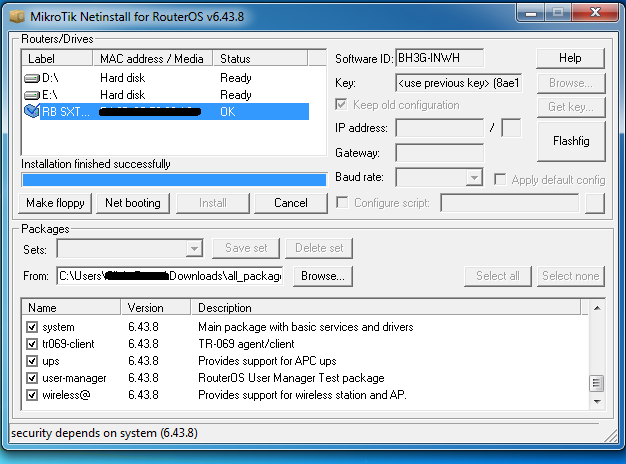Viewport: 626px width, 464px height.
Task: Click the E:\ hard disk drive icon
Action: click(x=32, y=95)
